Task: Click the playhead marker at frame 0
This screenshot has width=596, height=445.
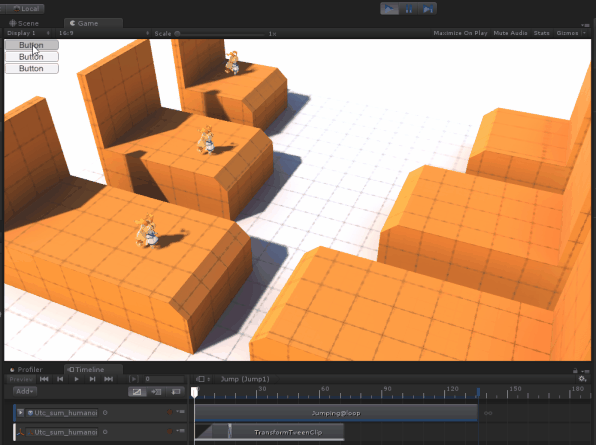Action: point(194,392)
